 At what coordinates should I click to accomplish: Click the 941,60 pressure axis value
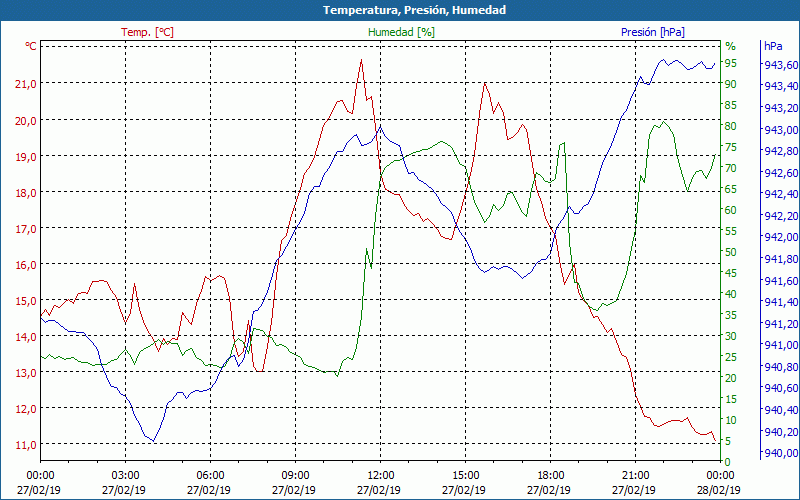tap(781, 281)
